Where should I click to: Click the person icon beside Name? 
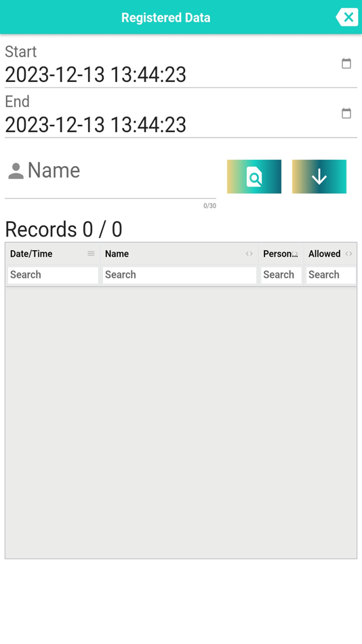click(16, 171)
